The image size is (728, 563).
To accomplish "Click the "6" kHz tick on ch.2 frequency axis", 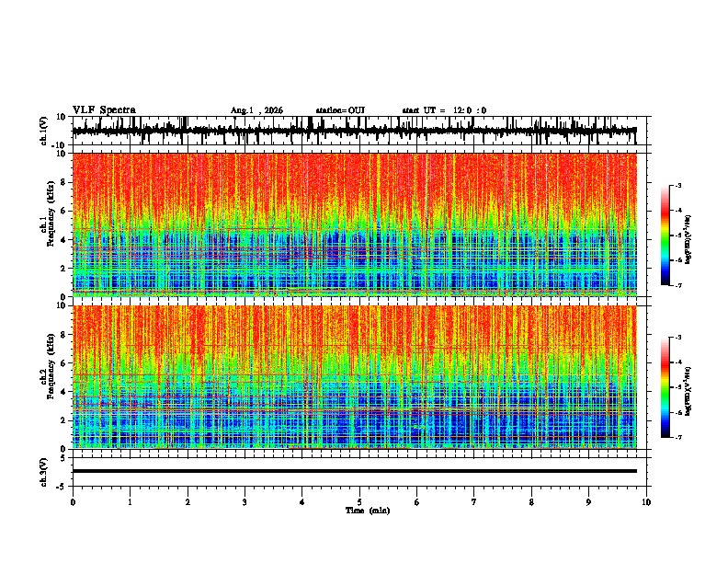I will pos(64,363).
